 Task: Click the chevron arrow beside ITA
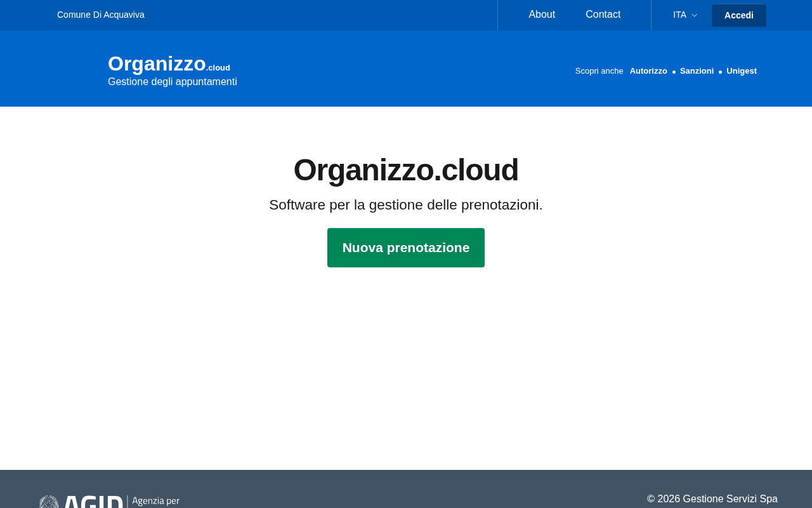(694, 15)
